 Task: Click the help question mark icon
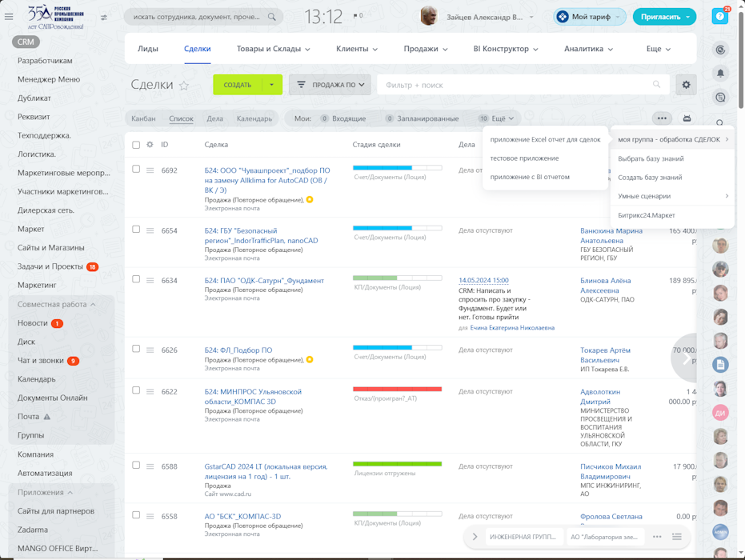click(719, 17)
